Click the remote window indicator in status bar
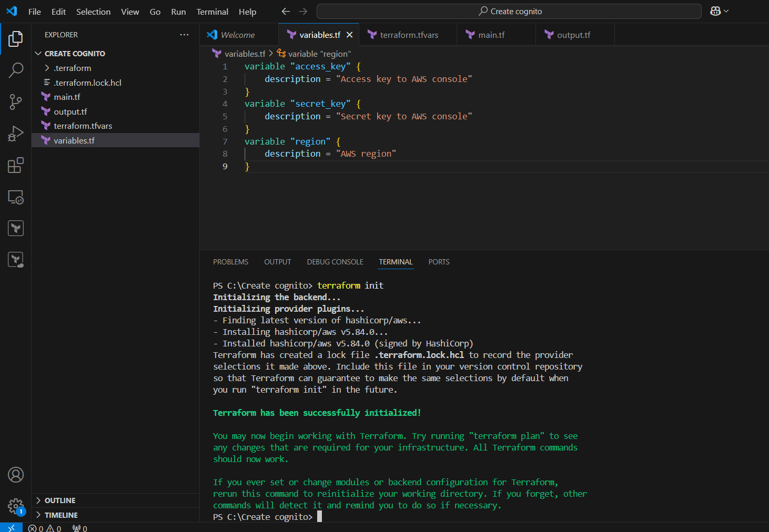769x532 pixels. coord(11,527)
